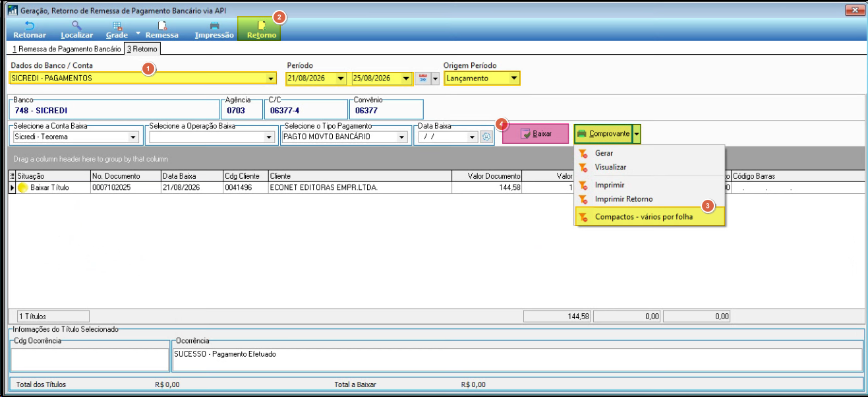Click the Comprovante button
Viewport: 868px width, 397px height.
coord(602,134)
